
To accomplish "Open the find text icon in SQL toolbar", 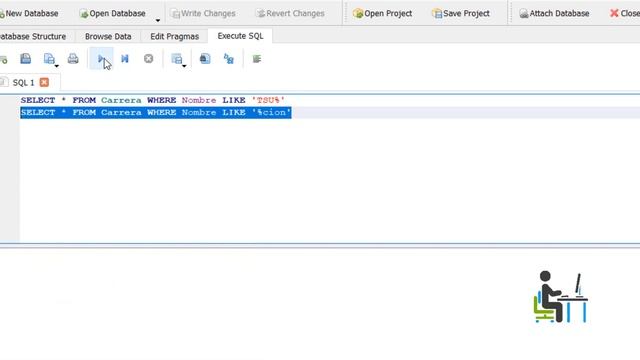I will (x=205, y=59).
